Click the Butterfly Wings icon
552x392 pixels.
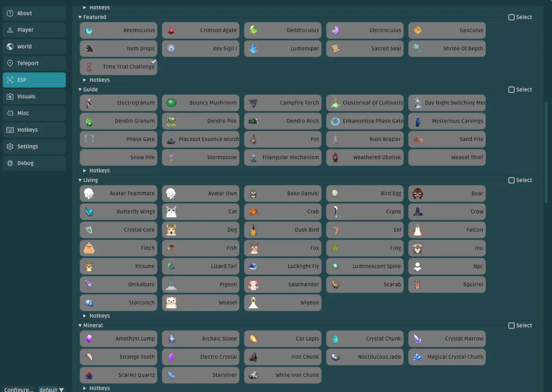[x=89, y=211]
